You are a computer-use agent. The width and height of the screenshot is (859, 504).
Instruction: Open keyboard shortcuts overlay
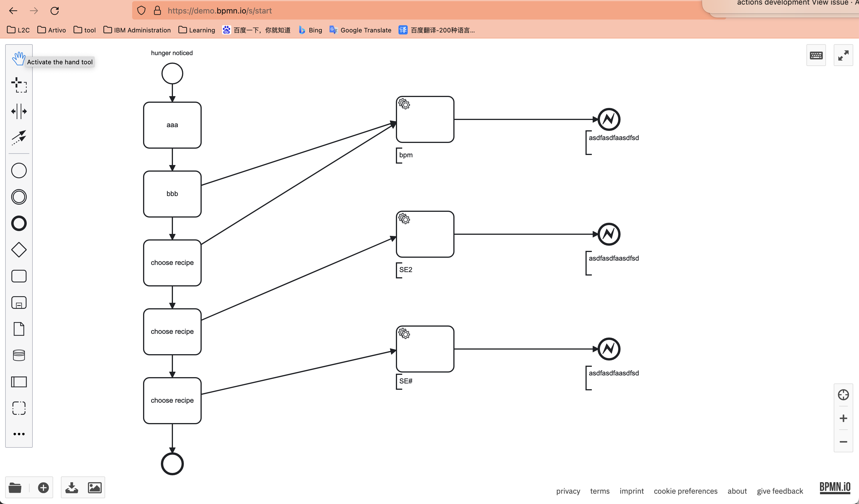click(x=816, y=55)
